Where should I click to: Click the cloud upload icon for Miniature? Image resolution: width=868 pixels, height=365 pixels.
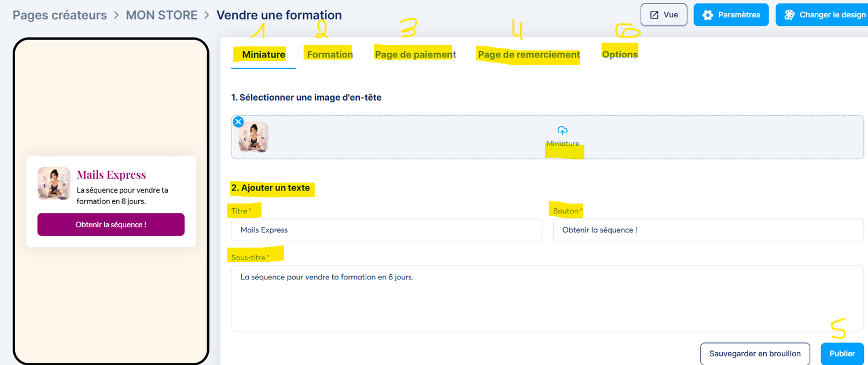[x=562, y=131]
